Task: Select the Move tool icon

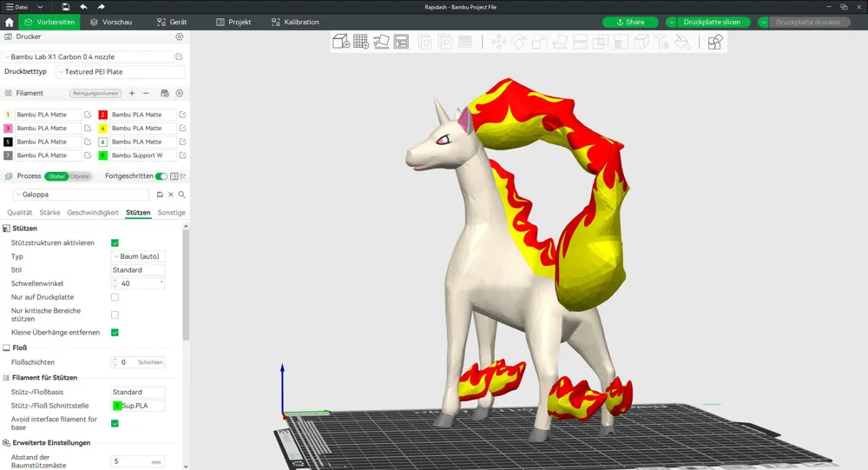Action: [499, 42]
